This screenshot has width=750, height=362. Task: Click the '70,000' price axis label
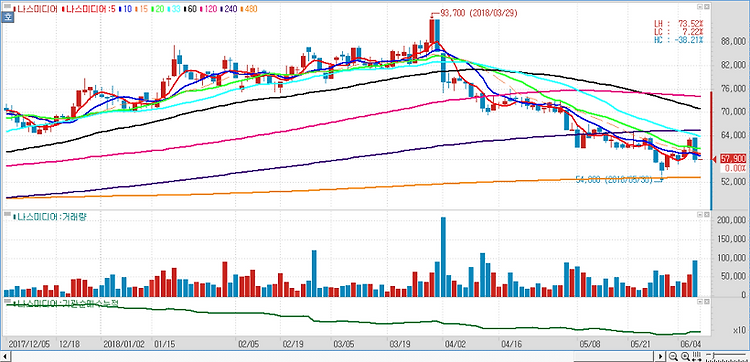coord(733,112)
